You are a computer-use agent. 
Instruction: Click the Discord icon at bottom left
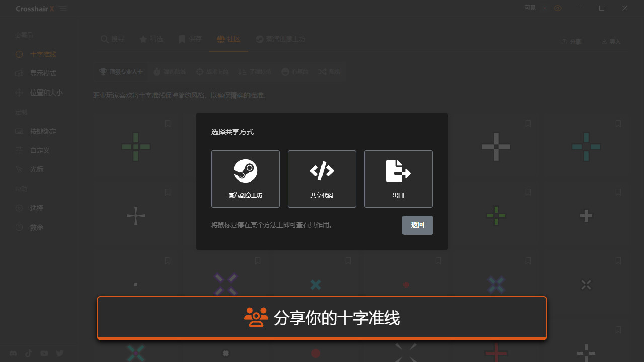click(x=13, y=353)
